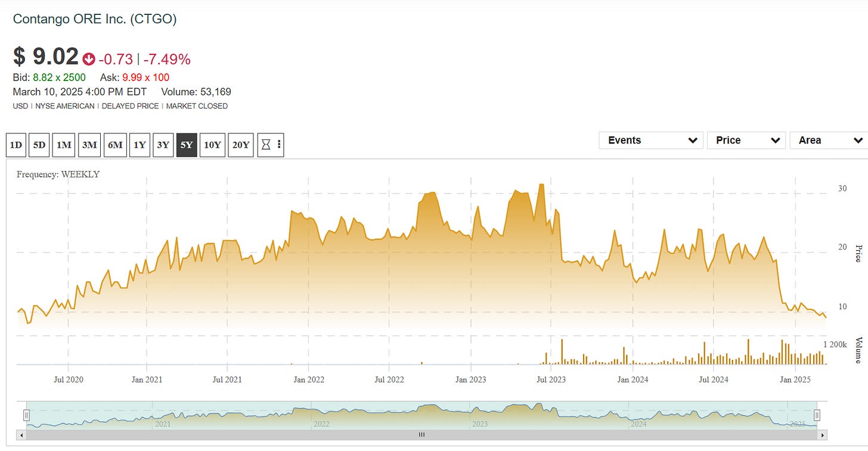Click the red down-arrow change indicator

coord(89,59)
